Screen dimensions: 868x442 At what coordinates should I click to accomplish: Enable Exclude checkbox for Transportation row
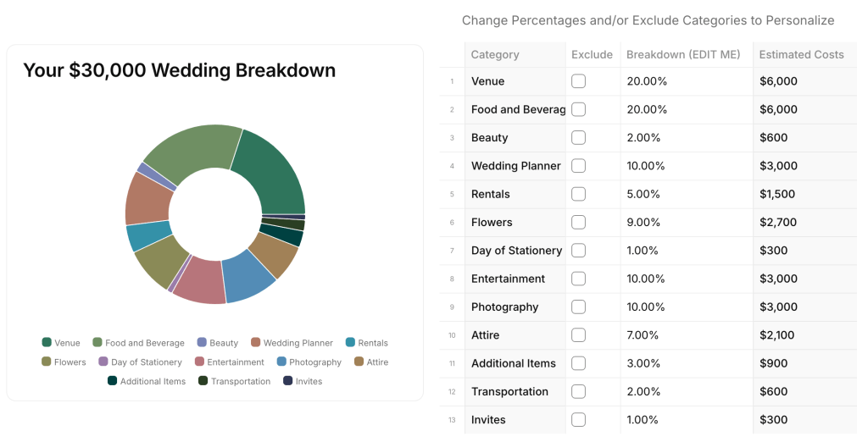click(x=578, y=391)
